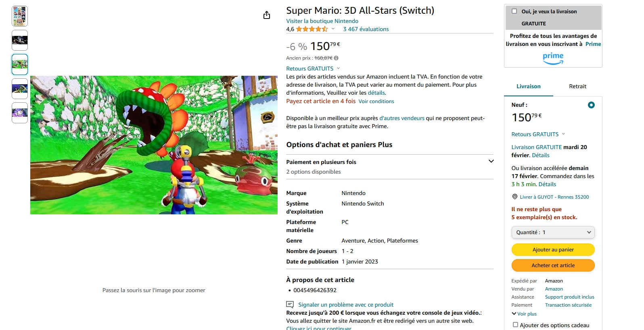This screenshot has width=644, height=330.
Task: Check the free delivery Prime checkbox
Action: 514,11
